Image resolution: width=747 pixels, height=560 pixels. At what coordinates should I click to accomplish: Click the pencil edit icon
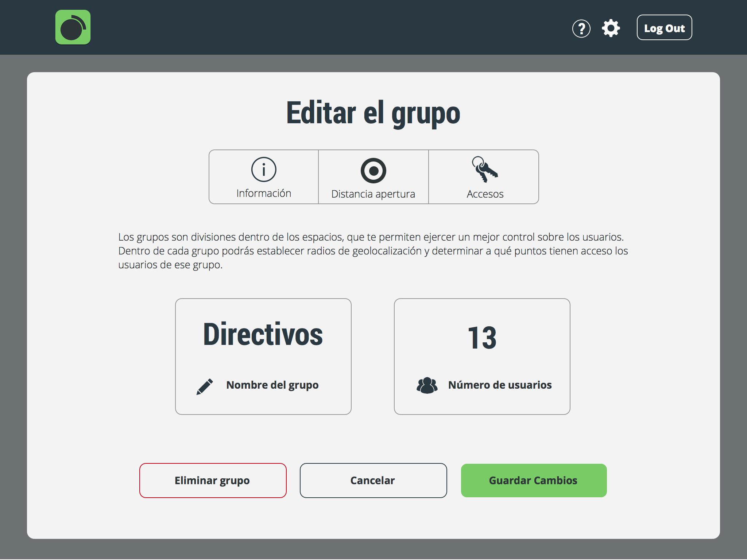click(x=205, y=386)
